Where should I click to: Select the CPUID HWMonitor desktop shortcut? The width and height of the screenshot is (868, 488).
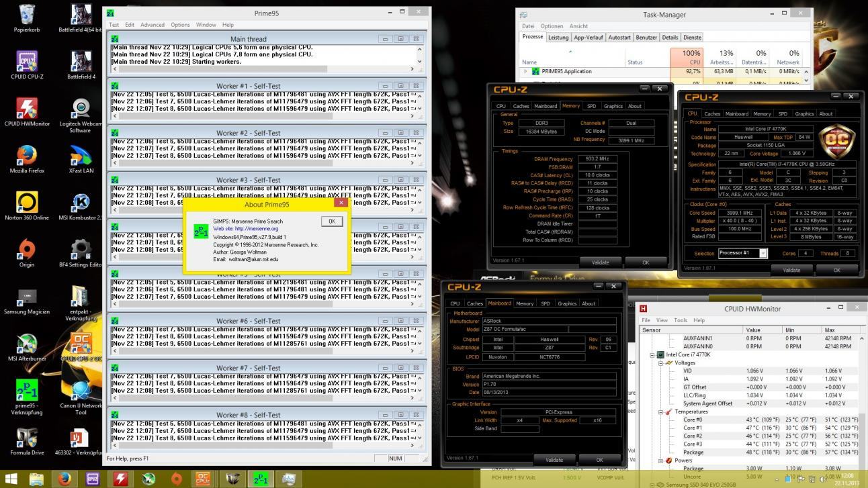coord(27,112)
